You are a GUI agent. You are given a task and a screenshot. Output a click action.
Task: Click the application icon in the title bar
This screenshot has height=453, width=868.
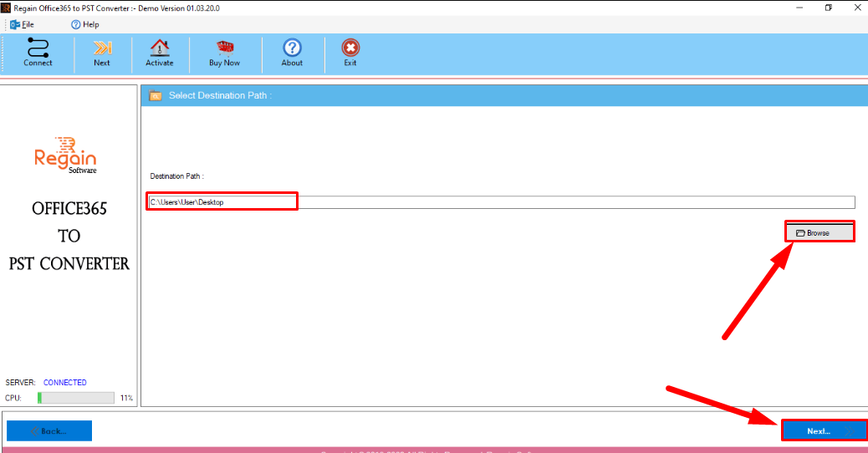point(6,8)
